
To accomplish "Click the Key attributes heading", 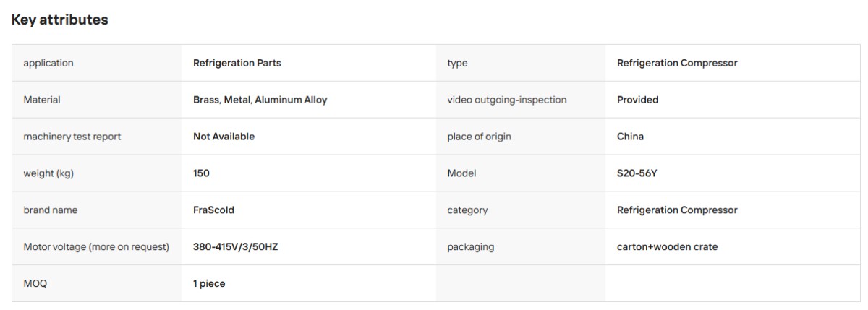I will pyautogui.click(x=60, y=20).
